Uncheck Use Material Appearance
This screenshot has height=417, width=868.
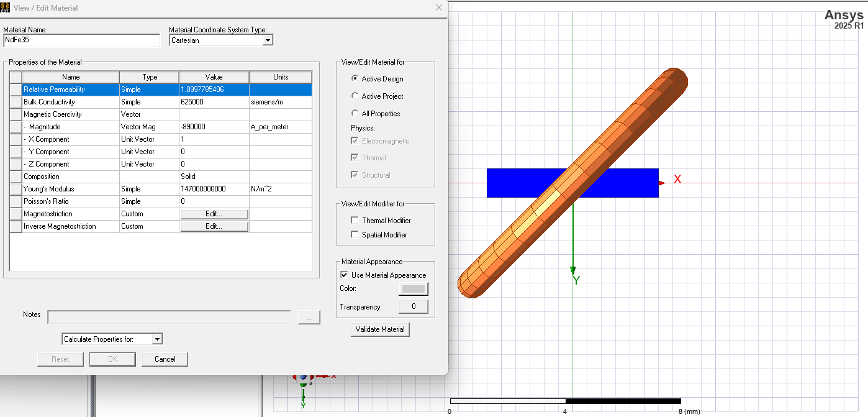pyautogui.click(x=345, y=275)
